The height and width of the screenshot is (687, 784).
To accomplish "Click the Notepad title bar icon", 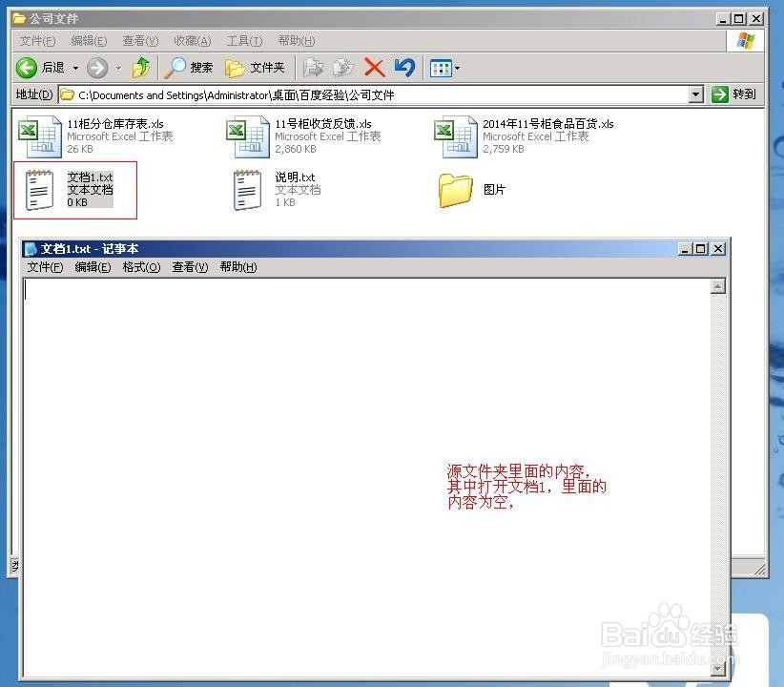I will click(x=31, y=249).
